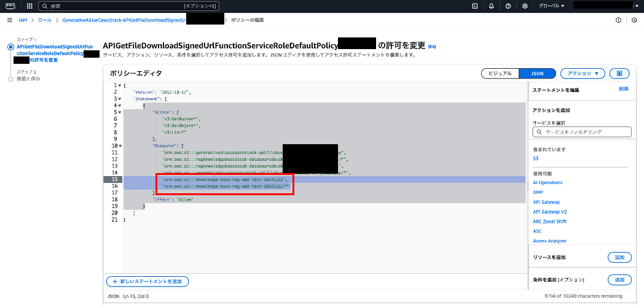Collapse the Action fold arrow on line 5
644x305 pixels.
click(119, 112)
